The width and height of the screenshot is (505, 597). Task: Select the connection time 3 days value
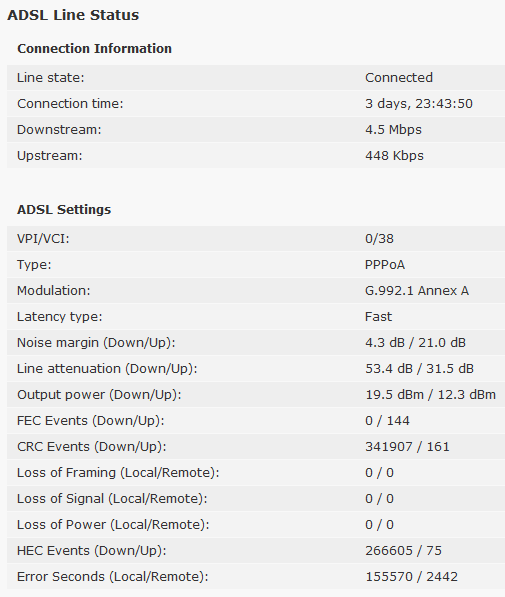(x=419, y=104)
